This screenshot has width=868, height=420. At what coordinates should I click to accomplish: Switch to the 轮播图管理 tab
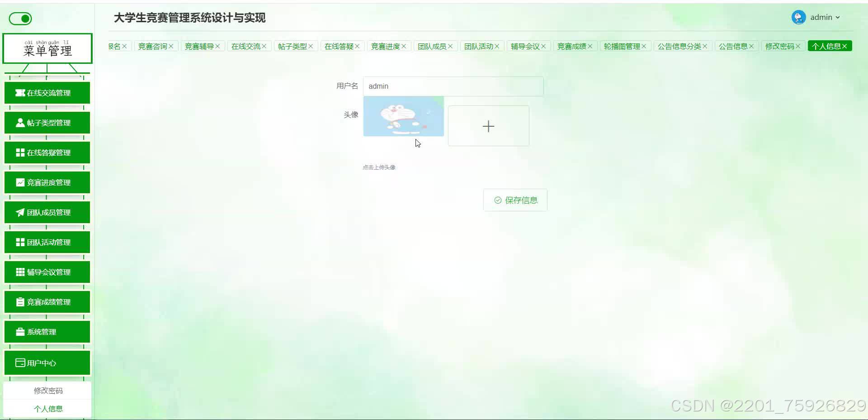click(623, 46)
